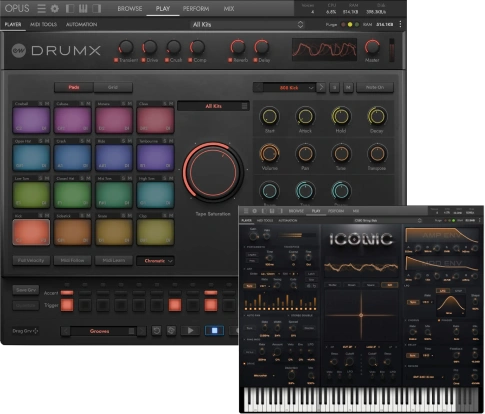485x414 pixels.
Task: Click the large Tape Saturation knob
Action: 213,172
